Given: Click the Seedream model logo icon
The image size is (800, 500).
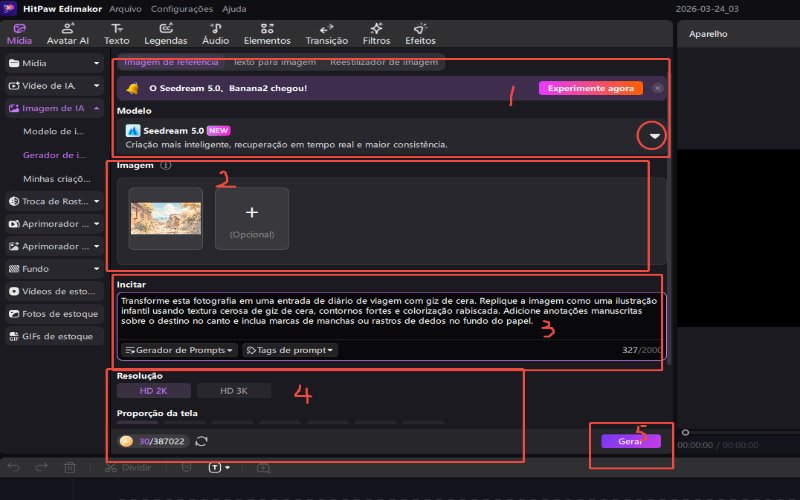Looking at the screenshot, I should [133, 131].
